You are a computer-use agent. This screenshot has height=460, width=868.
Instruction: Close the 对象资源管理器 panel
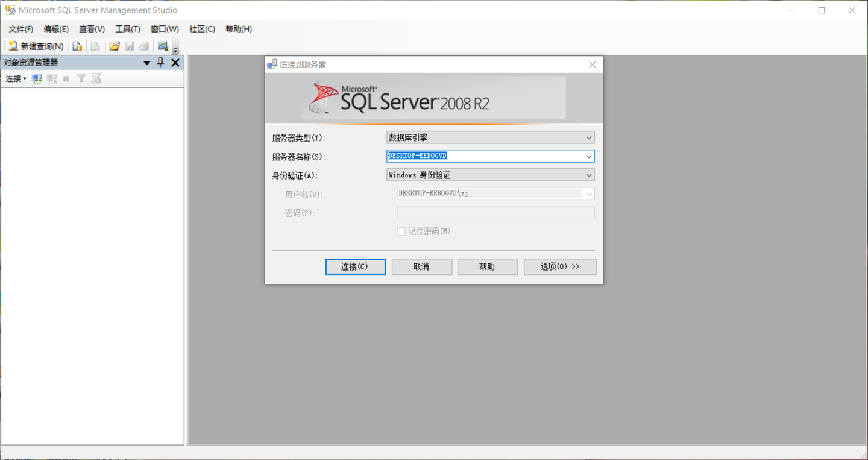click(175, 63)
